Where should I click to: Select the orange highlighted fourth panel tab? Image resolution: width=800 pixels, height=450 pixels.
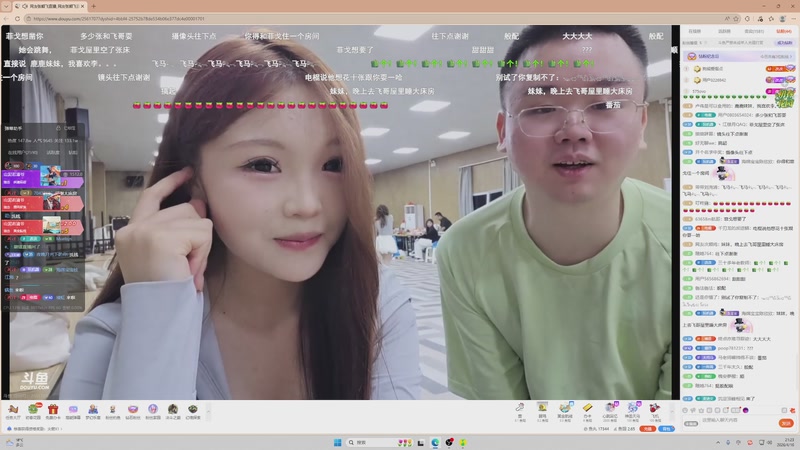coord(784,31)
